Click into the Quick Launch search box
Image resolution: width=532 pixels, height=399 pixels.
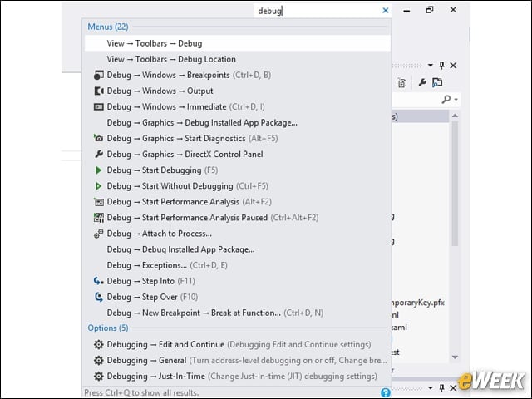click(x=318, y=11)
